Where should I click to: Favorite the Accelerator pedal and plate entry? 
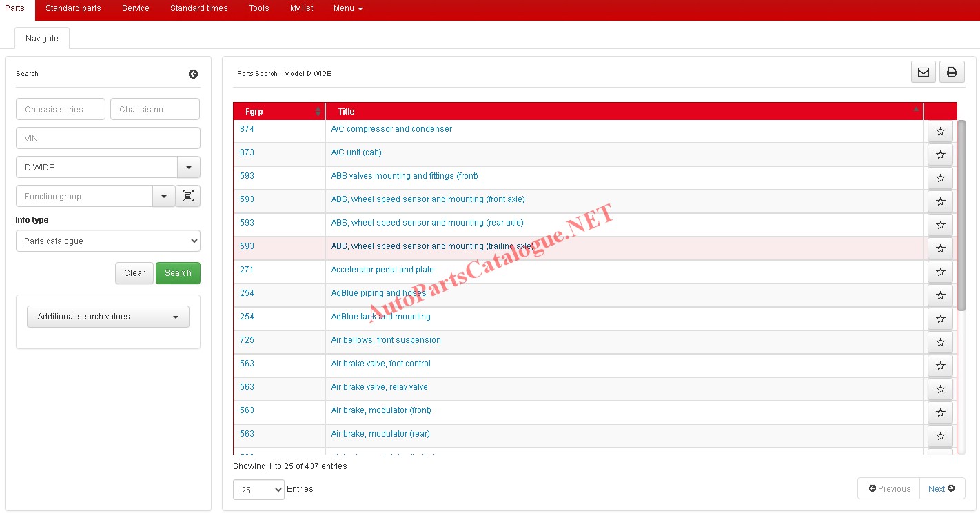(x=940, y=272)
